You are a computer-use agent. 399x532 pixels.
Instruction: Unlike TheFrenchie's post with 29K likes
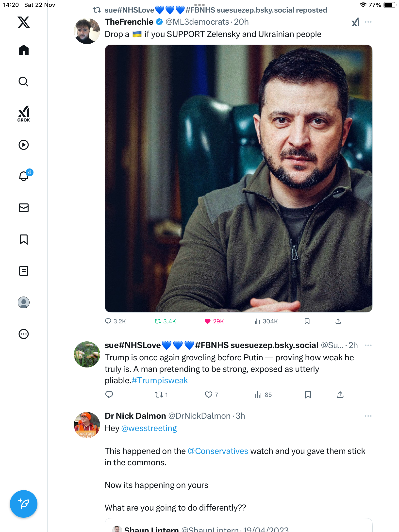click(208, 321)
